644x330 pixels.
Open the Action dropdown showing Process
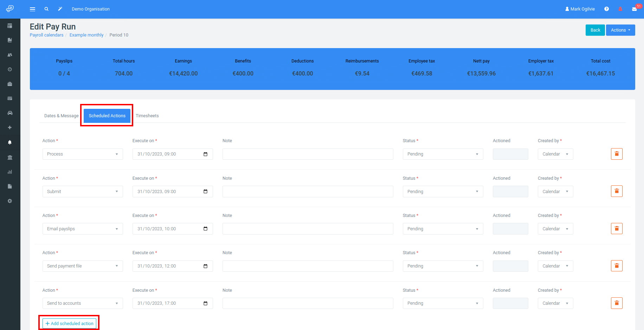coord(82,154)
